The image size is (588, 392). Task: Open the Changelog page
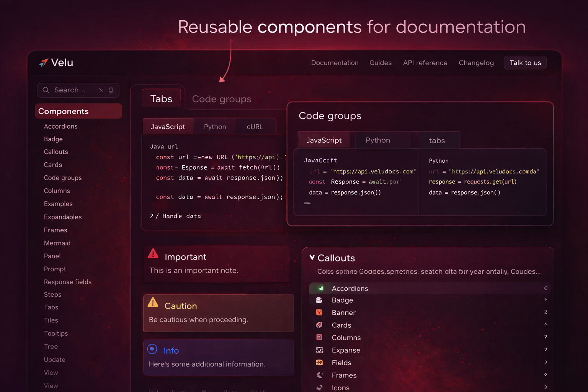(x=476, y=62)
